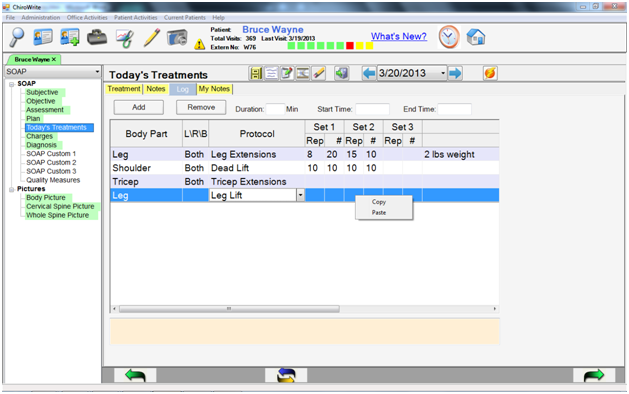Click the green back arrow at bottom left
629x394 pixels.
pos(135,376)
